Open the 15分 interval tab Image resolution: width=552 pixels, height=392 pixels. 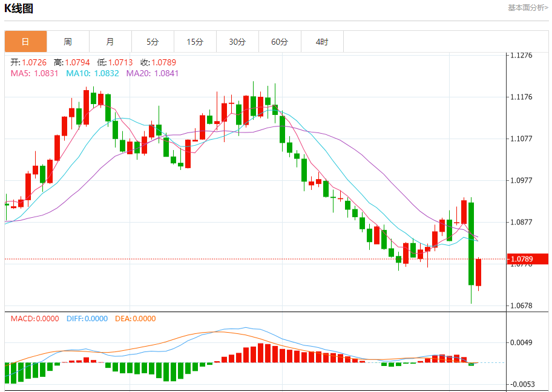(195, 42)
